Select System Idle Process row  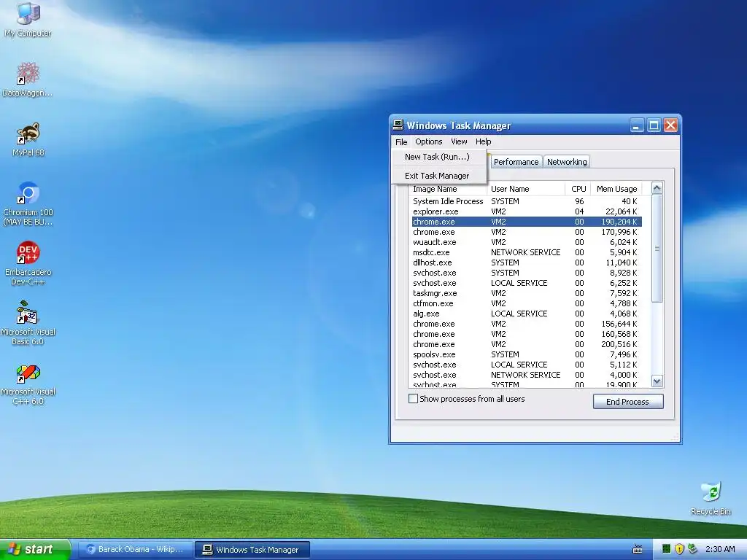tap(525, 201)
